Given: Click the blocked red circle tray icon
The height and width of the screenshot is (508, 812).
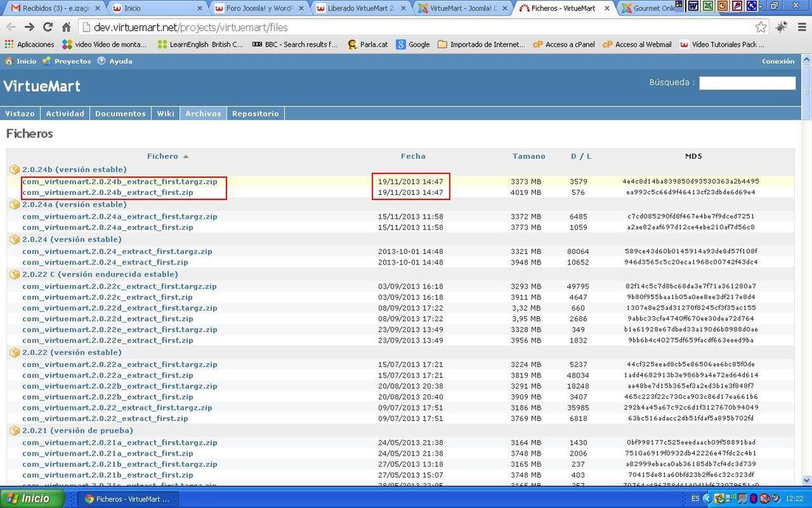Looking at the screenshot, I should coord(765,498).
